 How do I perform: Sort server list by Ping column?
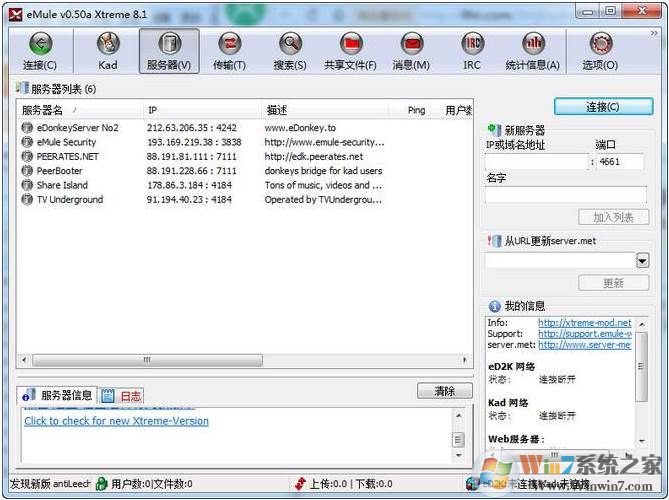click(x=417, y=110)
